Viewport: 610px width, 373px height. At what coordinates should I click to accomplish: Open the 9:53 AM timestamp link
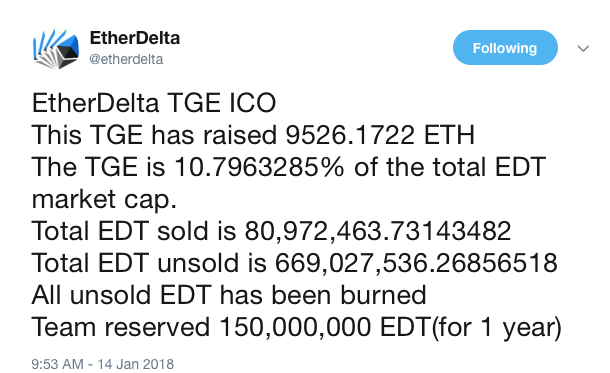(x=57, y=364)
